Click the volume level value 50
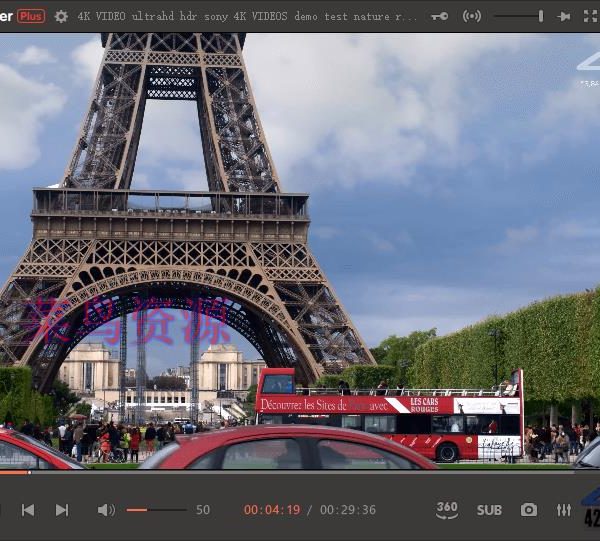Image resolution: width=600 pixels, height=541 pixels. pos(203,510)
